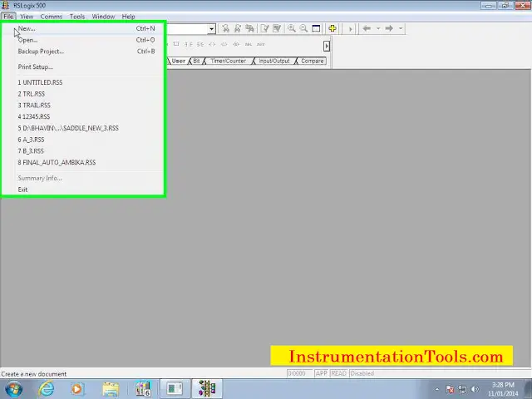
Task: Click the back arrow navigation icon
Action: click(367, 28)
